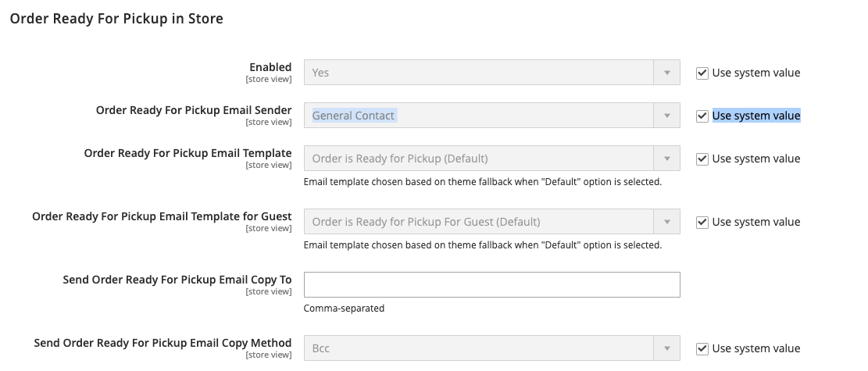Image resolution: width=868 pixels, height=371 pixels.
Task: Click the Order Ready For Pickup Email Template label
Action: pos(188,153)
